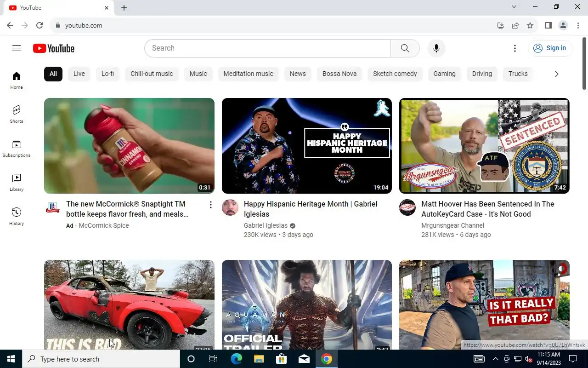Screen dimensions: 588x368
Task: Click the YouTube search input field
Action: click(267, 48)
